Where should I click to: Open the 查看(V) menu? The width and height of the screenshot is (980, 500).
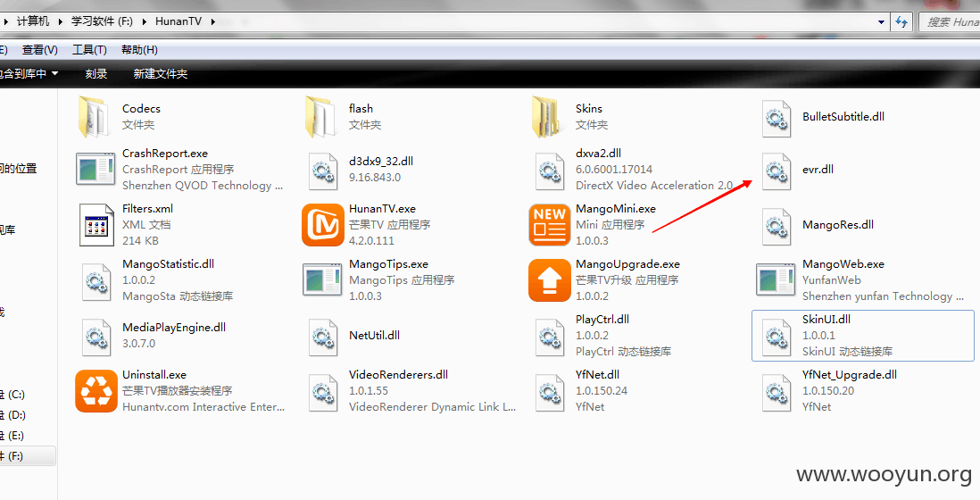[x=39, y=49]
